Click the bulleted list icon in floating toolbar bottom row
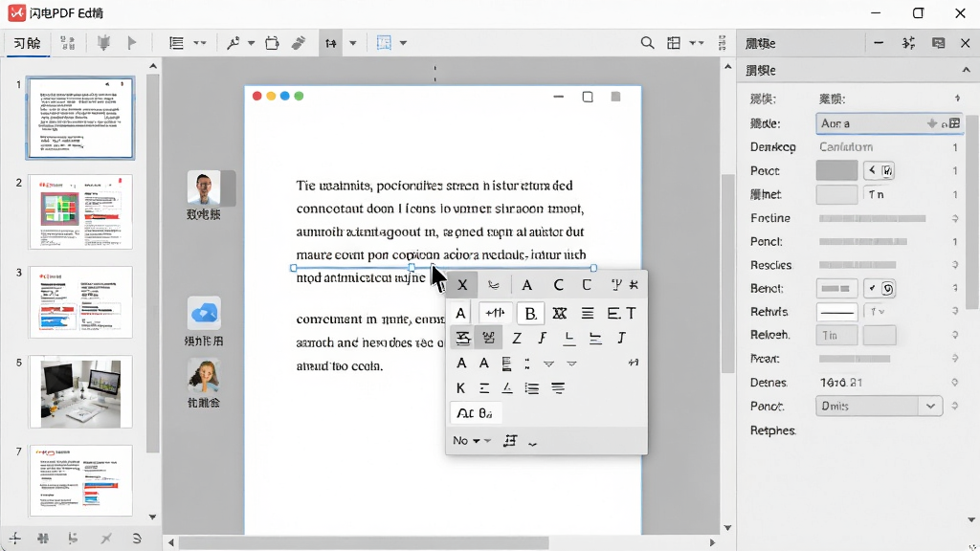 (x=532, y=388)
